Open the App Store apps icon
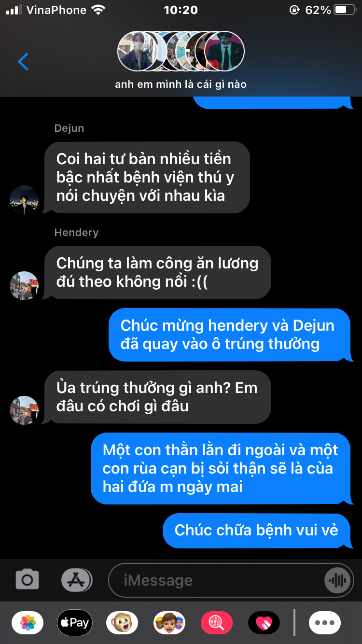Viewport: 362px width, 644px height. (x=76, y=579)
